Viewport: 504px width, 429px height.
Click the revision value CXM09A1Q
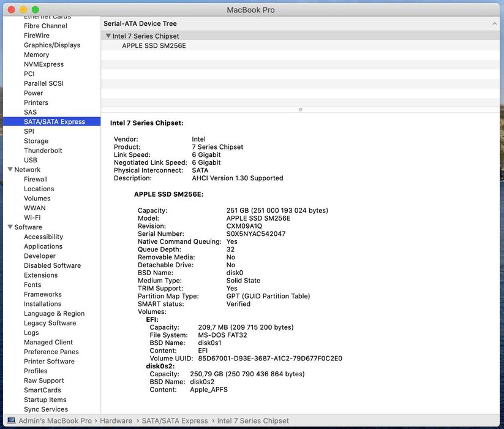244,226
